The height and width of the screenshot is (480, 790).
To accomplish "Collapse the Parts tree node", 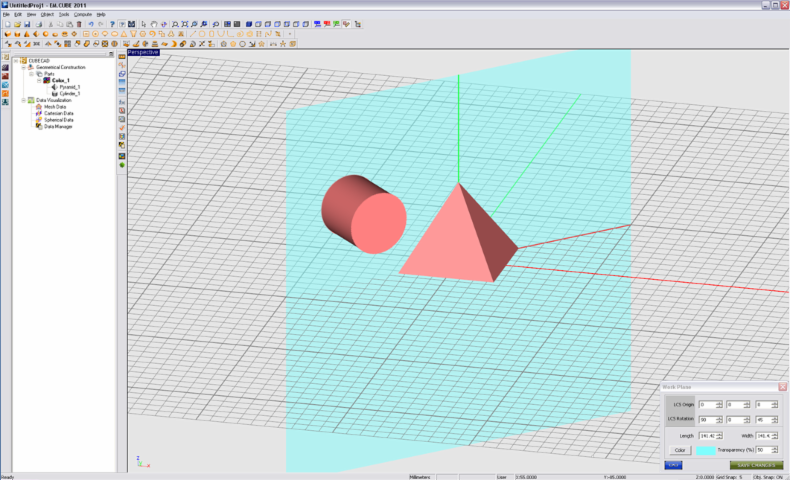I will click(33, 74).
